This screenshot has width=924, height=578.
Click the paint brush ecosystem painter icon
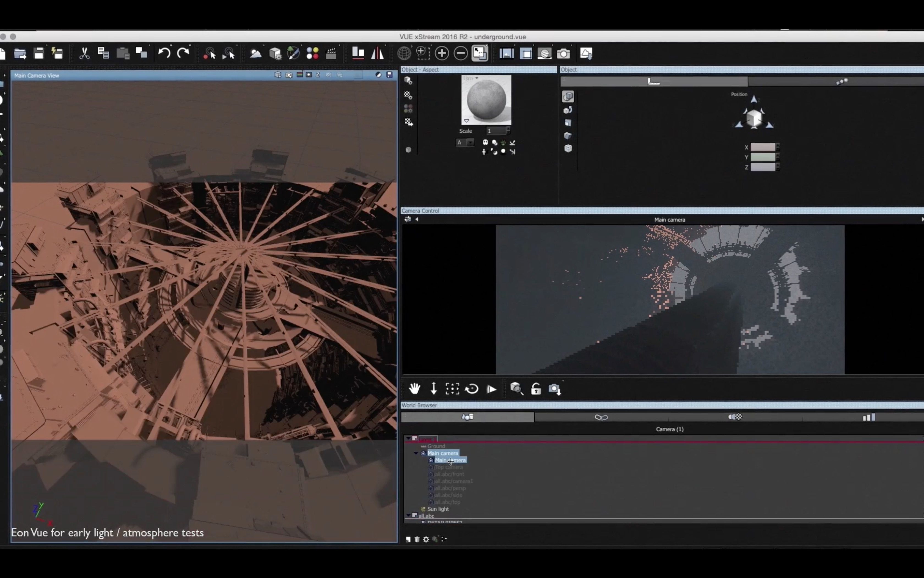coord(293,53)
